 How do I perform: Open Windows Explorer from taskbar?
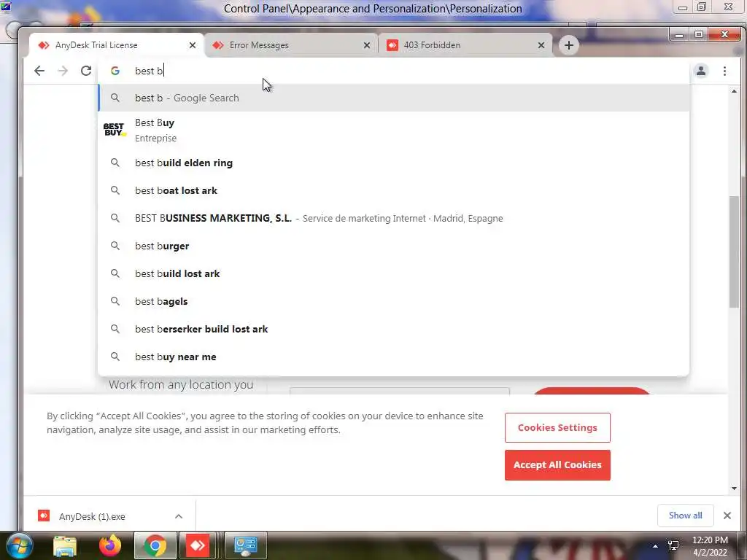[65, 545]
